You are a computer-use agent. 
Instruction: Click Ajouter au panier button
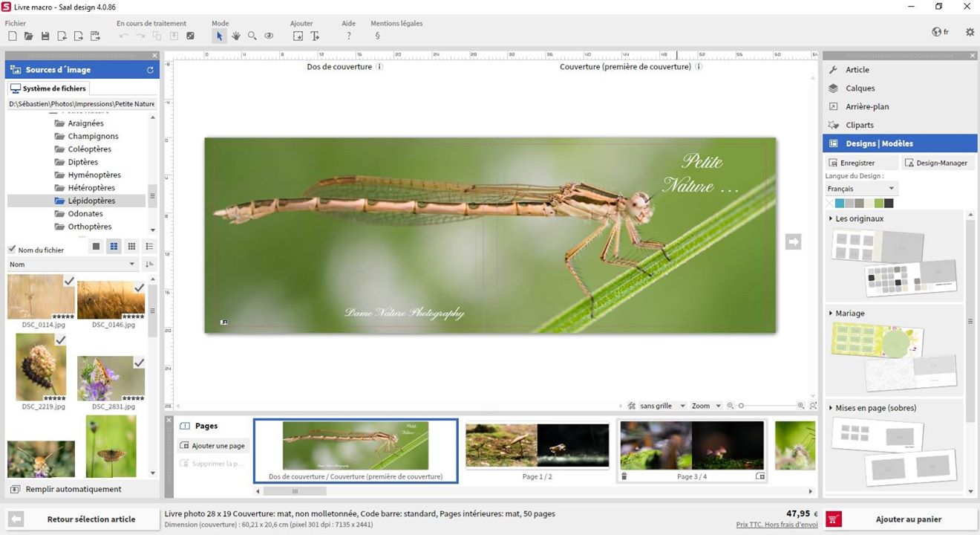click(x=900, y=519)
